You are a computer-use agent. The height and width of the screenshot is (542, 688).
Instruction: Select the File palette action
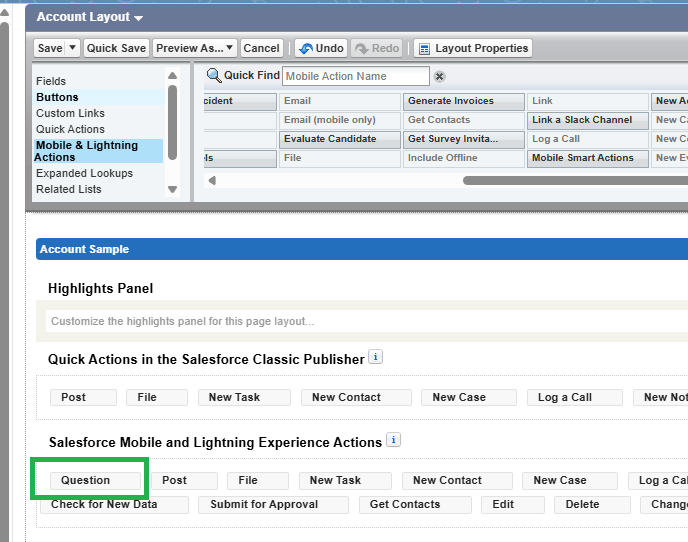(x=340, y=158)
